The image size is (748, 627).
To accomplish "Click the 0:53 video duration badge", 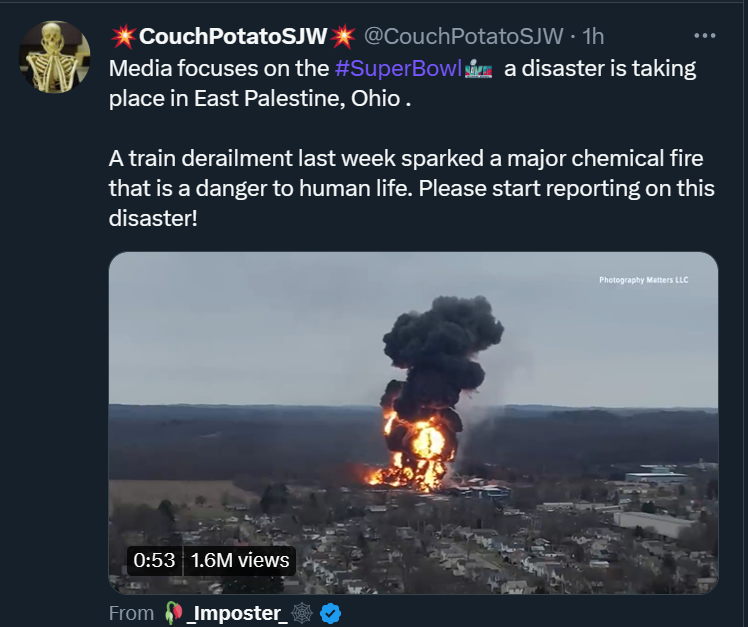I will click(x=155, y=560).
